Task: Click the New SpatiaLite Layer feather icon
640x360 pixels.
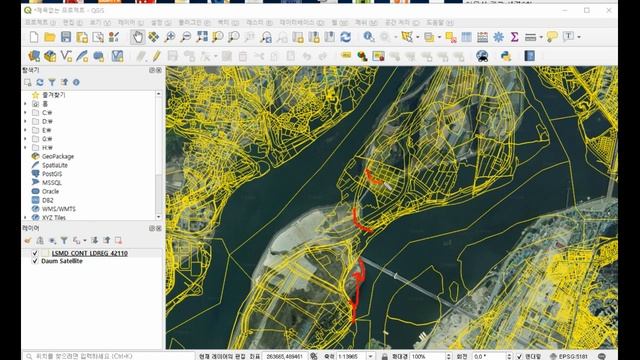Action: pos(82,56)
